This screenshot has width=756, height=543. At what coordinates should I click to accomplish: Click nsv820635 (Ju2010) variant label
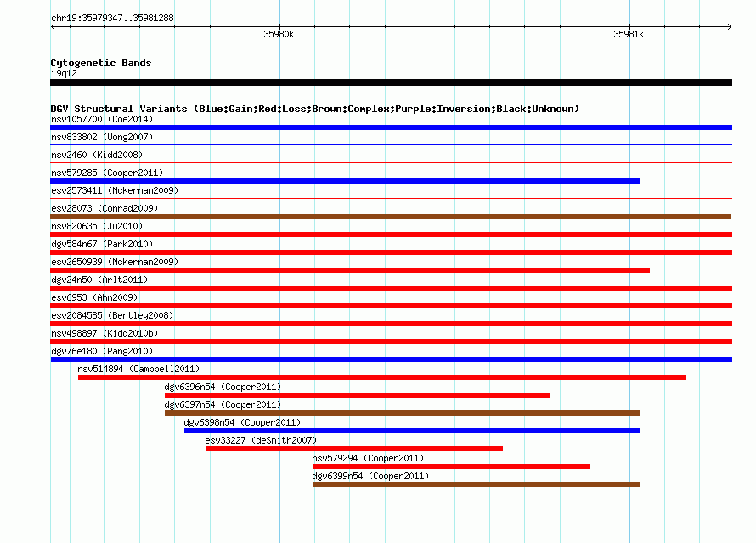tap(97, 226)
